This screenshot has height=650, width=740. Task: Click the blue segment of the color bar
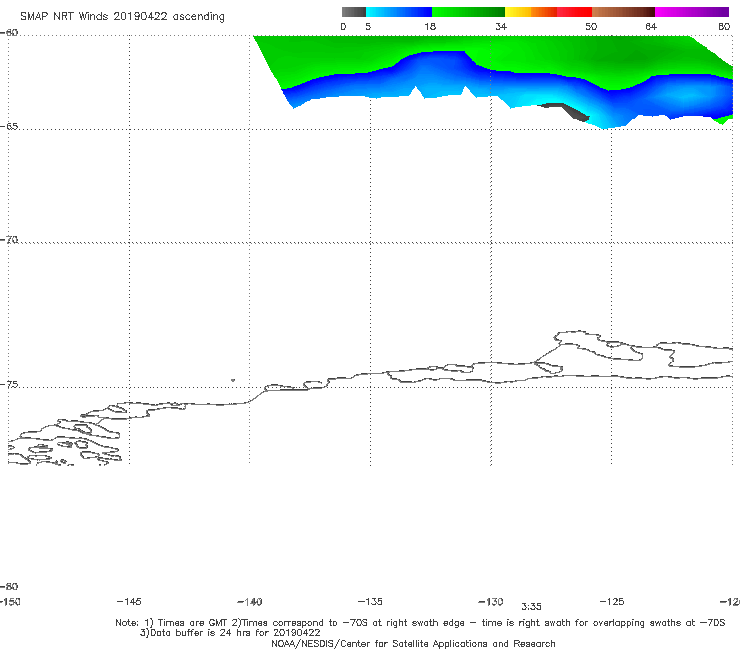(399, 12)
